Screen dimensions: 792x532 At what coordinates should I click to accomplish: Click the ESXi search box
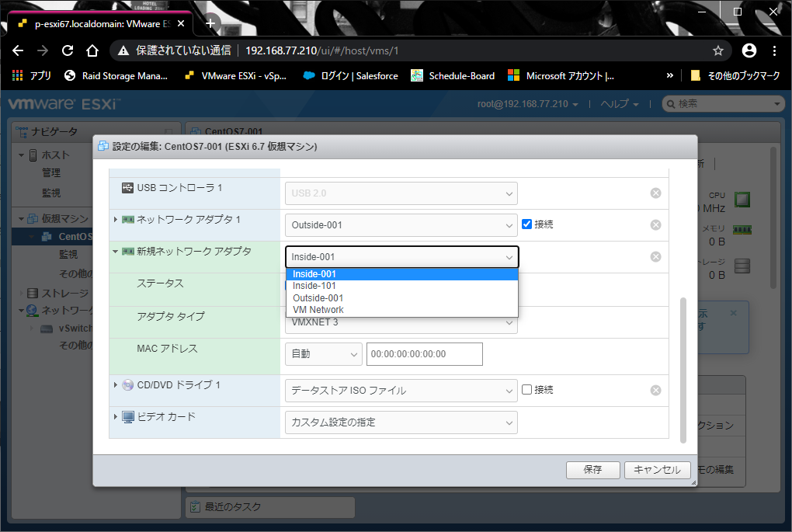(724, 103)
